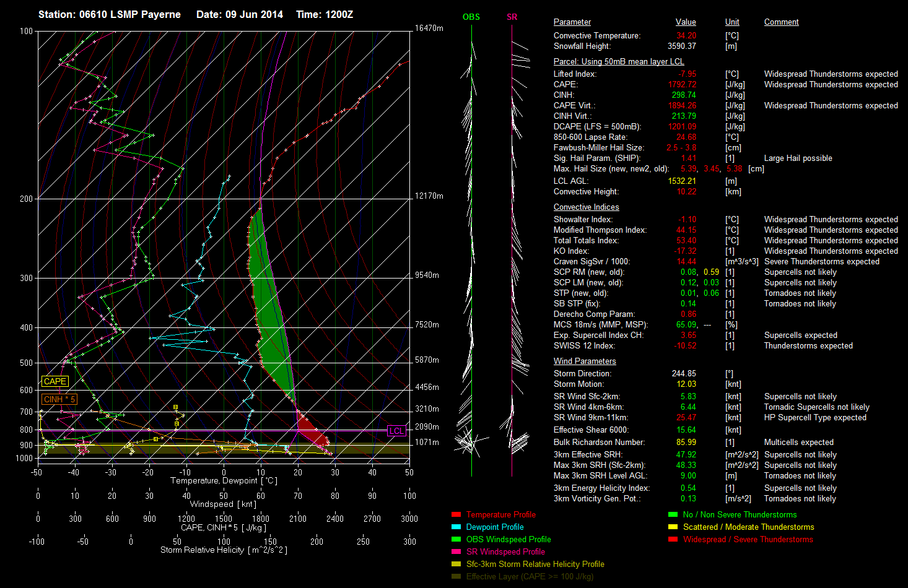This screenshot has height=588, width=908.
Task: Click the yellow CAPE label box
Action: point(55,382)
